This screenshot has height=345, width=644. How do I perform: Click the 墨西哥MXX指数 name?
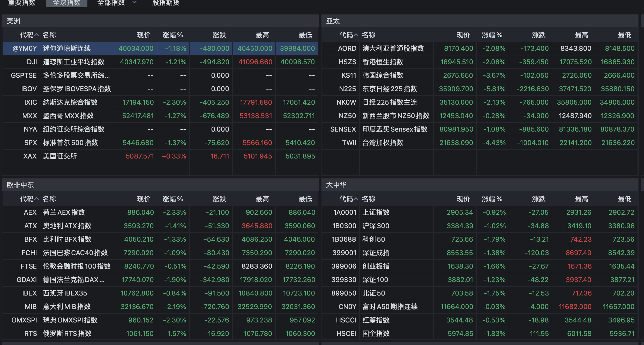tap(68, 116)
